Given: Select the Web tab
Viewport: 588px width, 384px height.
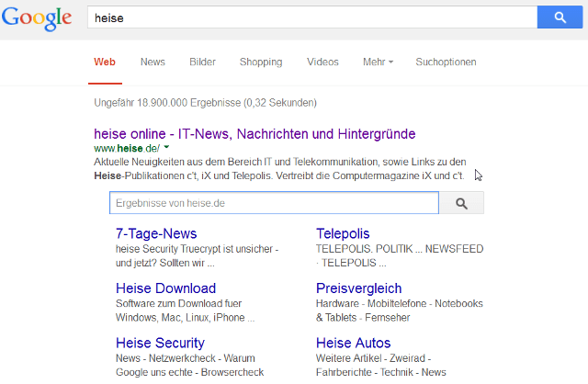Looking at the screenshot, I should pos(105,62).
